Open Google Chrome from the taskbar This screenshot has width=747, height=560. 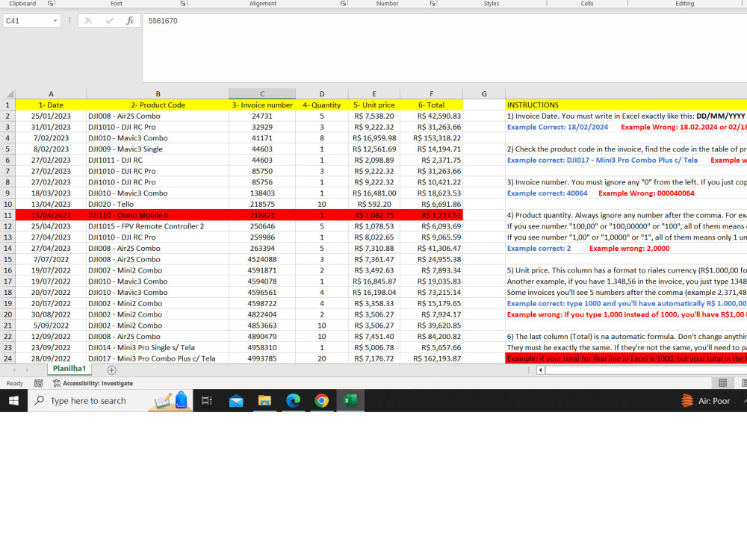pos(321,400)
